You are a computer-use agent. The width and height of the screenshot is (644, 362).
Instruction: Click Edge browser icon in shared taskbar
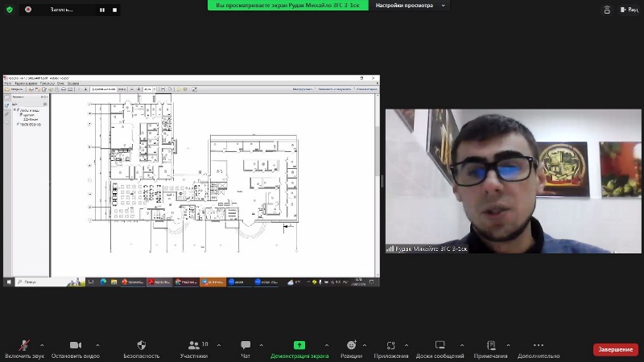pyautogui.click(x=104, y=282)
